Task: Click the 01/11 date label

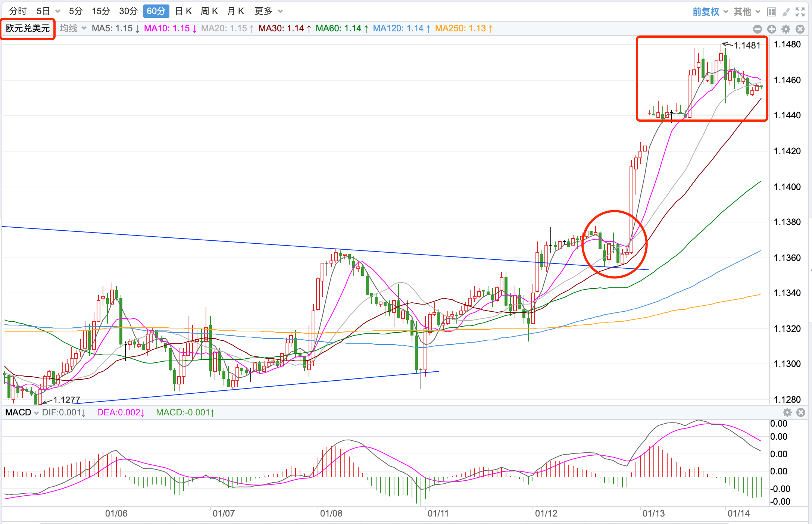Action: tap(438, 514)
